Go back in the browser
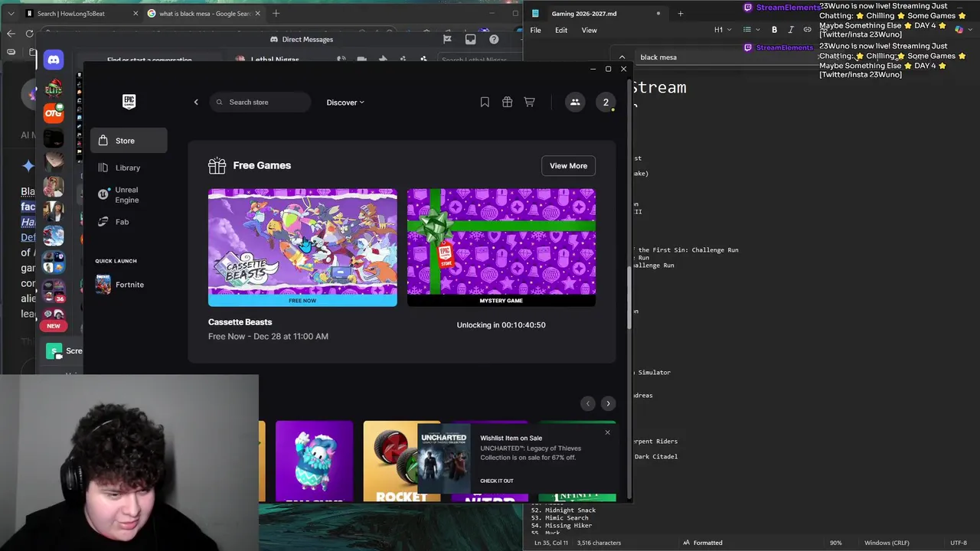980x551 pixels. click(x=11, y=34)
